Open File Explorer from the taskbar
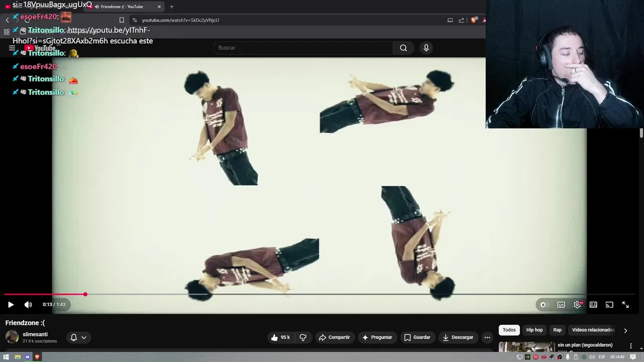This screenshot has width=644, height=362. (x=18, y=357)
